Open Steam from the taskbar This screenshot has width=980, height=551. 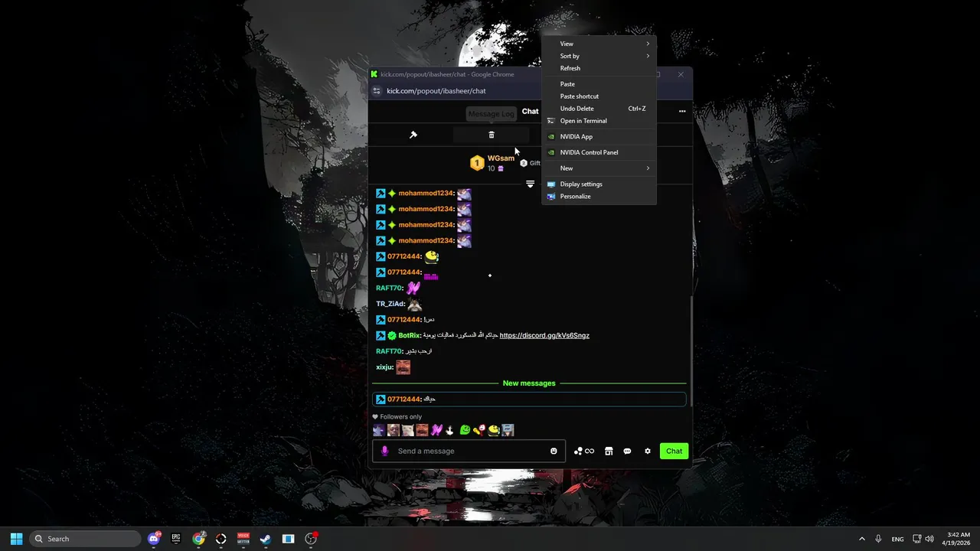pos(265,539)
